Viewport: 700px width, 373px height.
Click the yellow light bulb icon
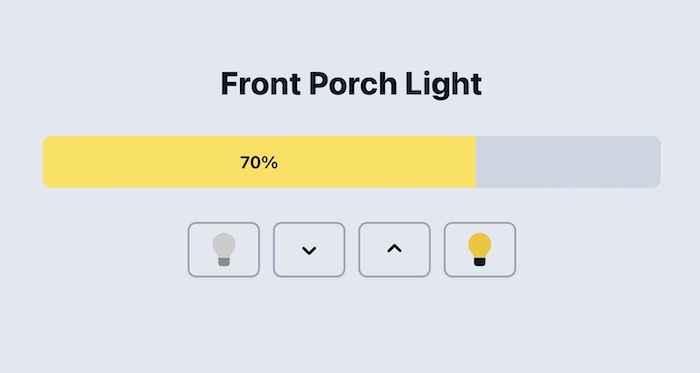[479, 249]
